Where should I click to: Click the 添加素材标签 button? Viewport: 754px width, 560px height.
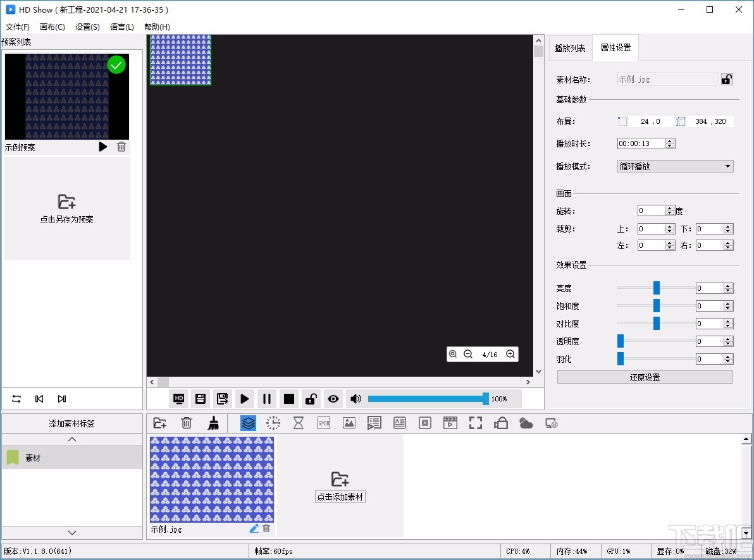(x=72, y=423)
